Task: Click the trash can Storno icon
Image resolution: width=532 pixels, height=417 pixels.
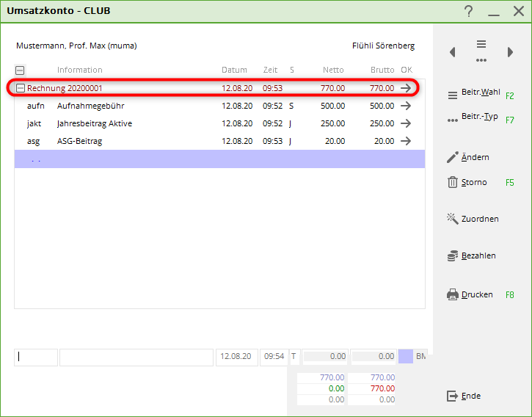Action: point(453,183)
